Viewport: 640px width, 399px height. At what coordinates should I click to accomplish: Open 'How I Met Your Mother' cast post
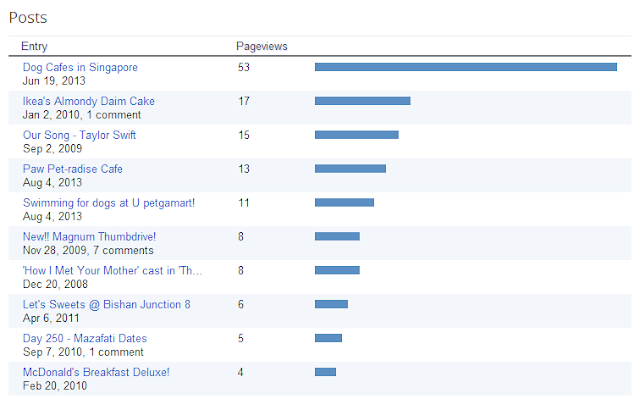click(x=112, y=270)
